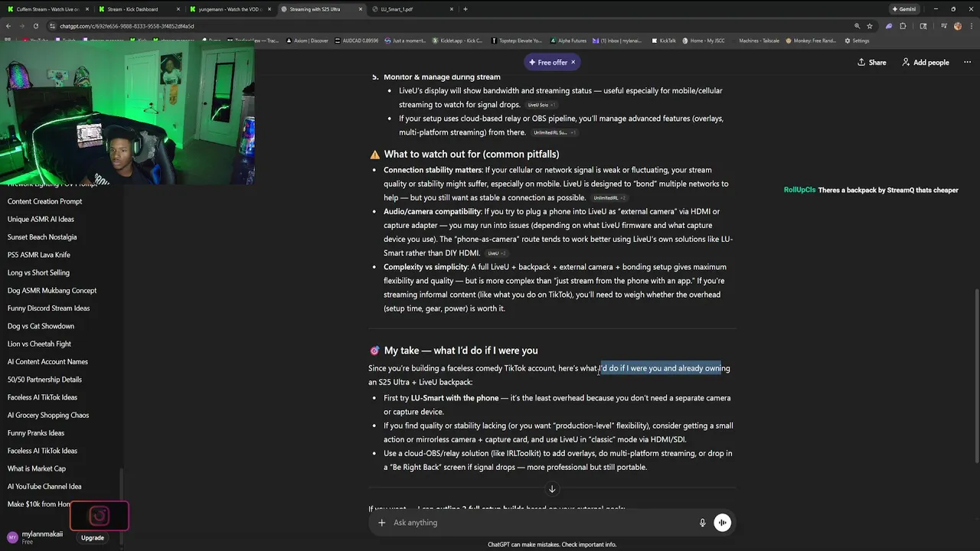
Task: Open the Sunset Beach Nostalgia chat
Action: [59, 237]
